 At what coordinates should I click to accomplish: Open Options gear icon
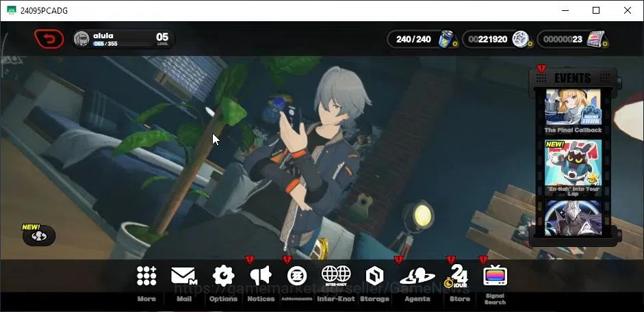[223, 276]
